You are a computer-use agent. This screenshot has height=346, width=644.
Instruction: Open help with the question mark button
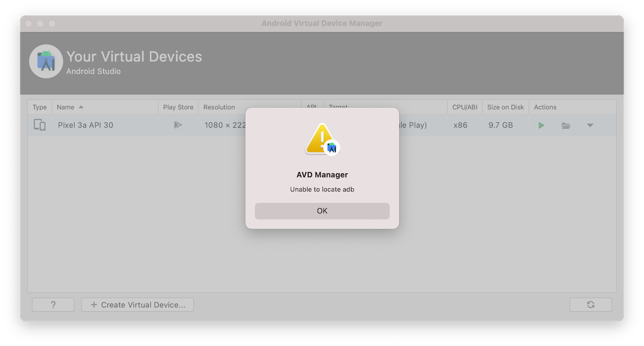(x=53, y=305)
